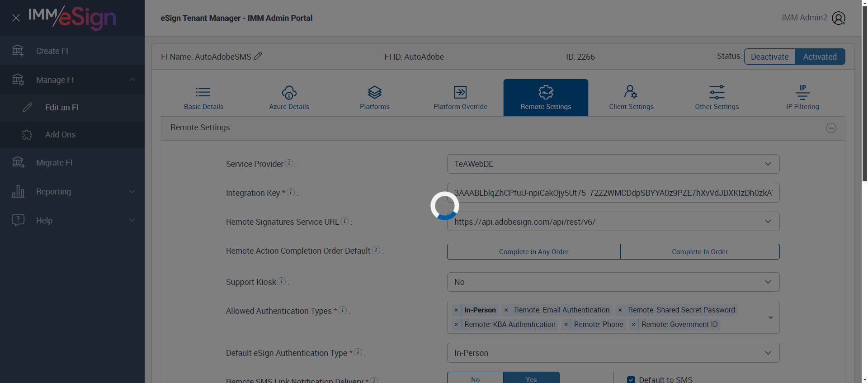Screen dimensions: 868x383
Task: Open the Other Settings tab
Action: coord(717,98)
